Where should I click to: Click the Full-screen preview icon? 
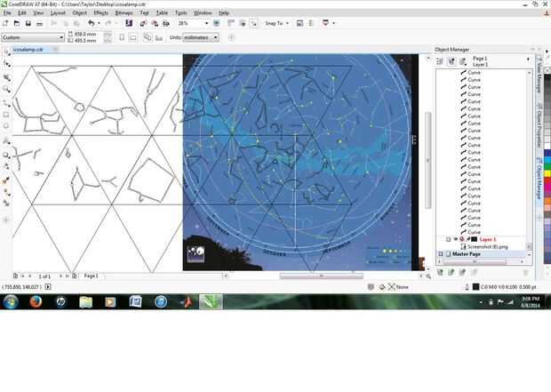click(x=217, y=23)
